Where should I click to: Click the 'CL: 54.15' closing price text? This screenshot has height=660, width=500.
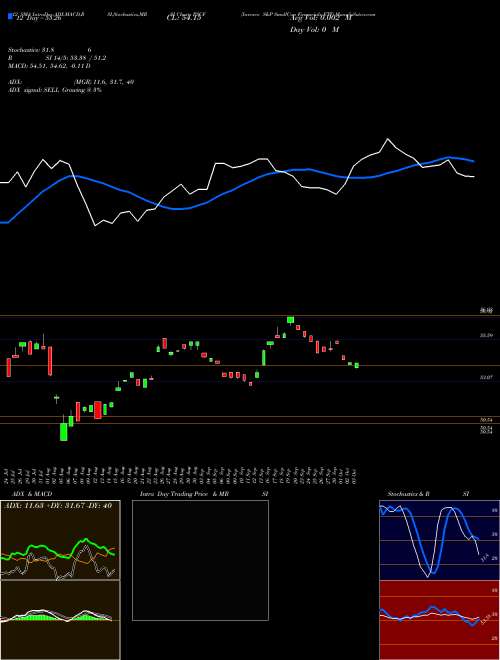click(184, 19)
